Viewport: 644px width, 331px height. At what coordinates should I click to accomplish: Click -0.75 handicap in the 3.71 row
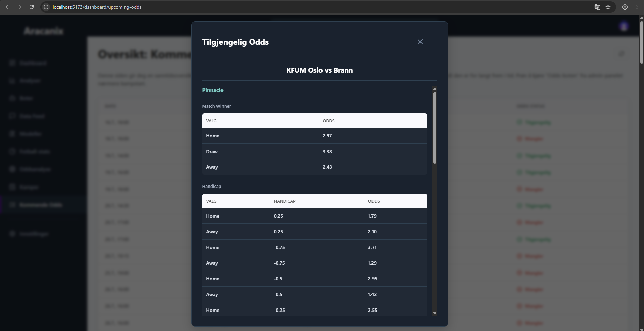tap(279, 247)
